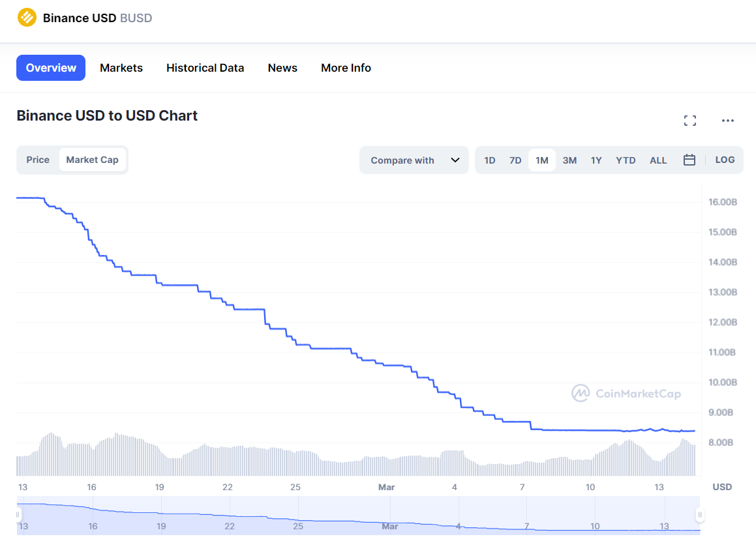Switch chart to Price view
756x541 pixels.
(x=38, y=160)
